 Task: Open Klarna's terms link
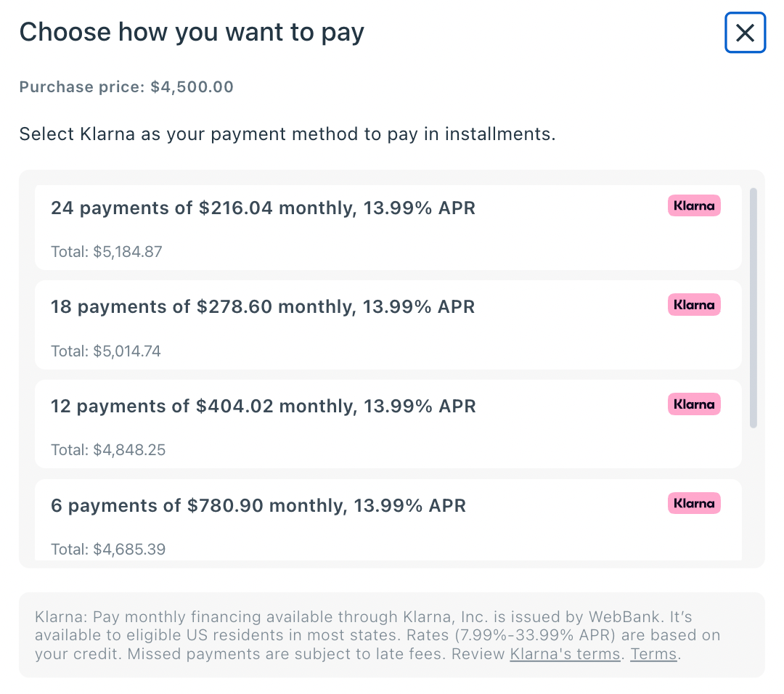(x=565, y=654)
